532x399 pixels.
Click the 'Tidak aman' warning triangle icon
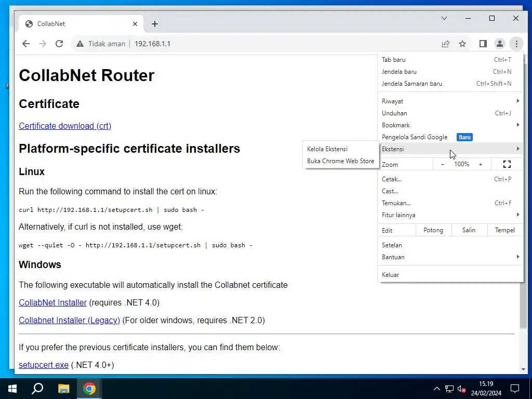pyautogui.click(x=79, y=44)
